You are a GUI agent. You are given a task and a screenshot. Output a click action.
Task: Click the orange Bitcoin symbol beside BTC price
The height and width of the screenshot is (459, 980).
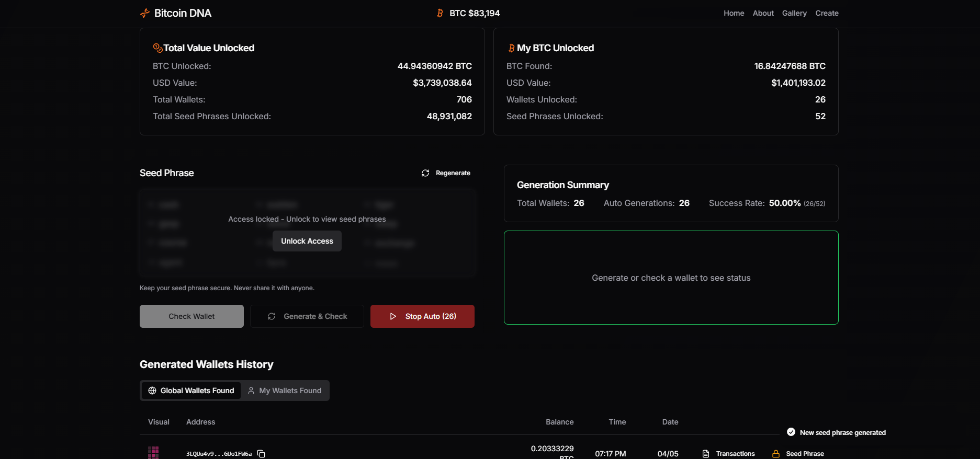point(440,13)
